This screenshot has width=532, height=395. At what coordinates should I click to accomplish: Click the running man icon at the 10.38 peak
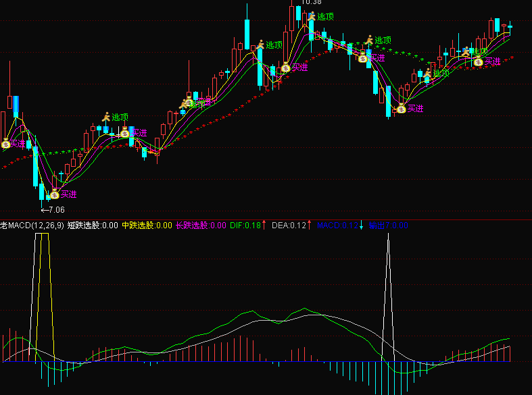click(312, 16)
